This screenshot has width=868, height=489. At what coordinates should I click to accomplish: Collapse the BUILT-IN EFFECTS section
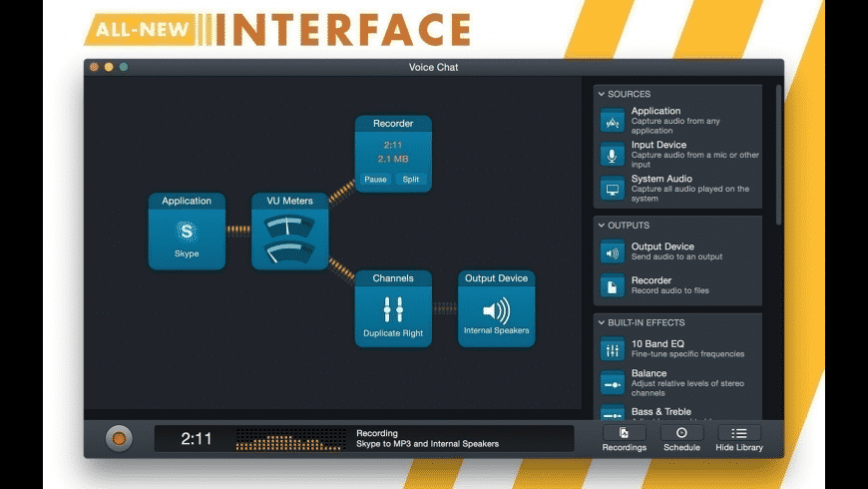[602, 322]
